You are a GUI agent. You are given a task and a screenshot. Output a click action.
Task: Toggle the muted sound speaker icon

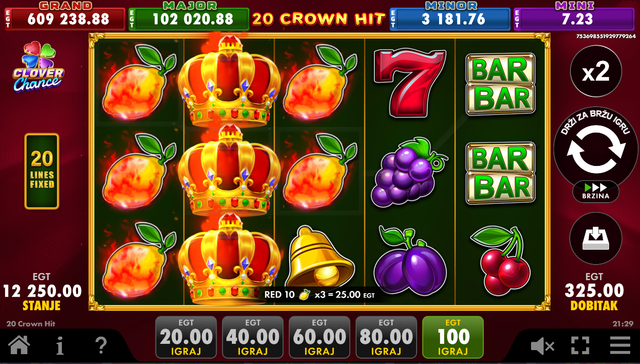coord(543,346)
